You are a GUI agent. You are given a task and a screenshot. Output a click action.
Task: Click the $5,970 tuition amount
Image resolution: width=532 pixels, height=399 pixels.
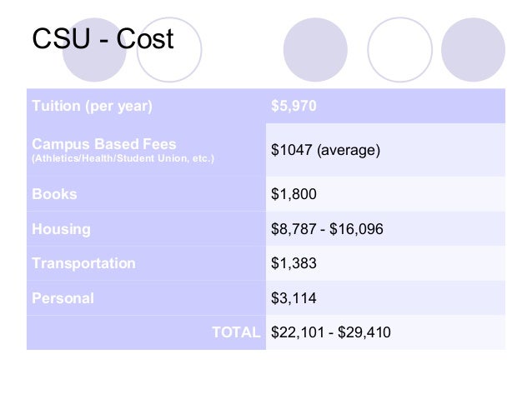(x=294, y=106)
